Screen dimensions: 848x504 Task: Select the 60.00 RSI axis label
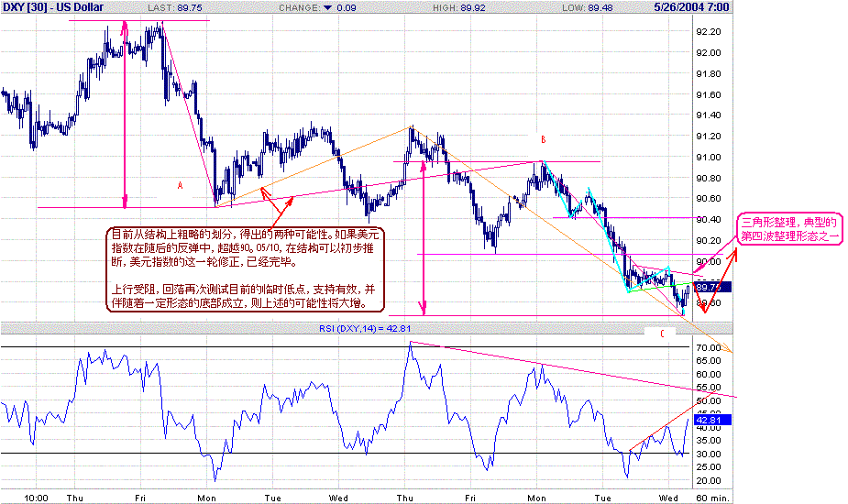pos(708,374)
